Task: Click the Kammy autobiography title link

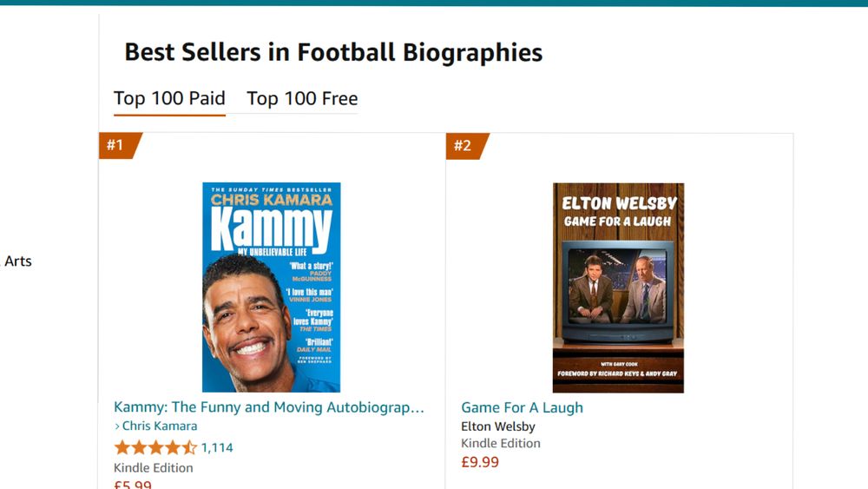Action: point(269,407)
